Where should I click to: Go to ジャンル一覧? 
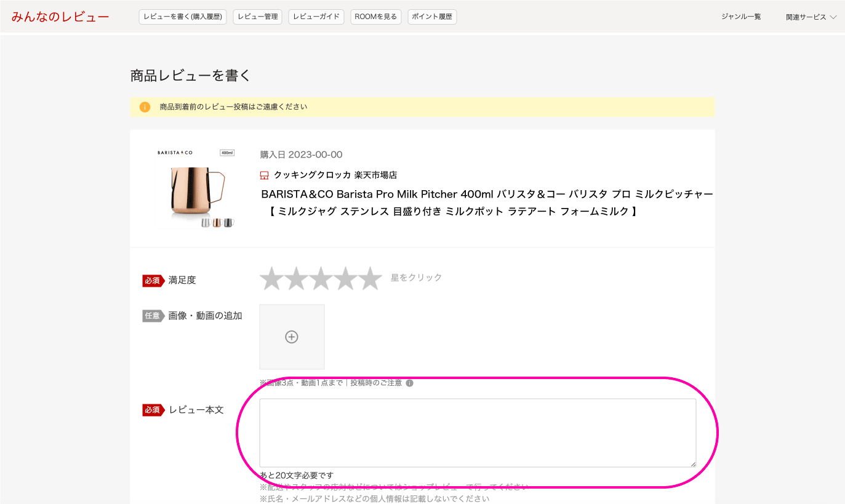point(741,17)
